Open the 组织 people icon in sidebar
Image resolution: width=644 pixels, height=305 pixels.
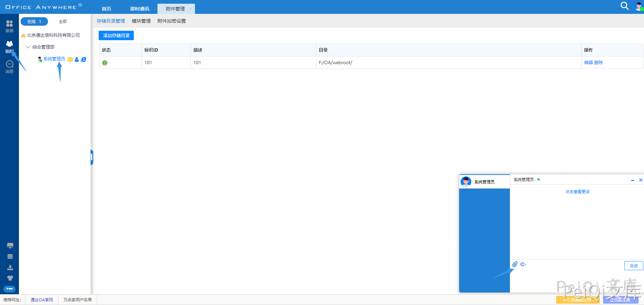[9, 44]
